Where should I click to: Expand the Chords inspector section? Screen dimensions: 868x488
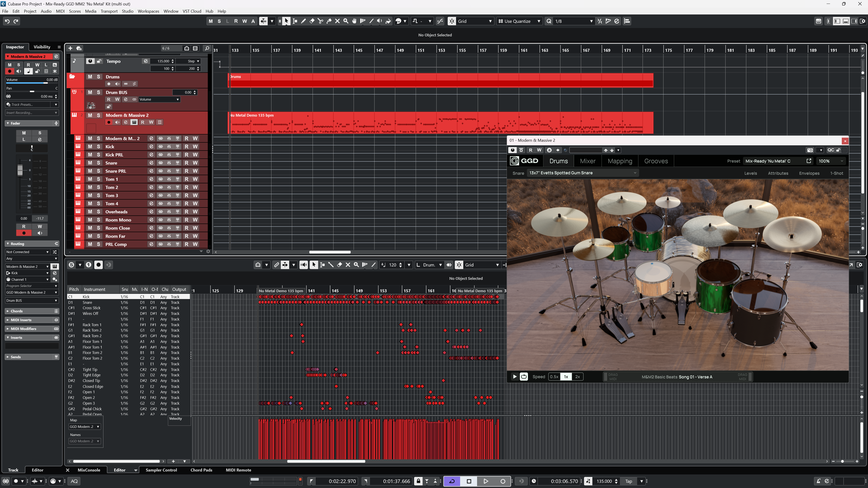coord(17,311)
